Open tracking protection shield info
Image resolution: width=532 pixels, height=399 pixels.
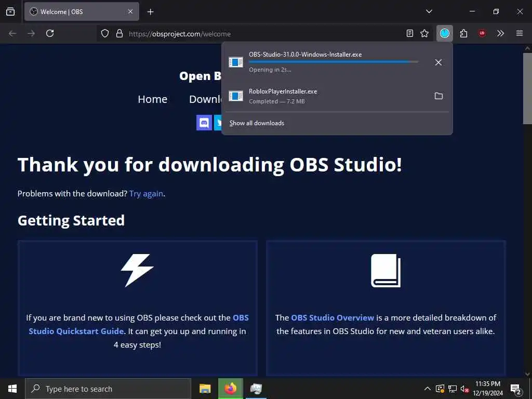click(x=105, y=34)
